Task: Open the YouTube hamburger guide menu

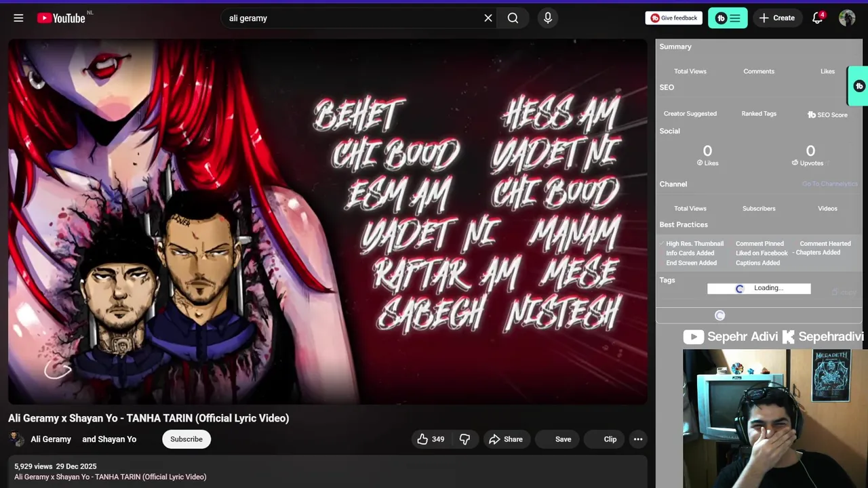Action: [x=18, y=18]
